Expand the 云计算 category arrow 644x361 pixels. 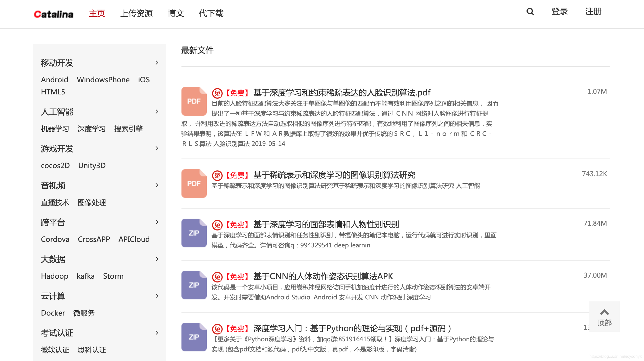click(157, 296)
